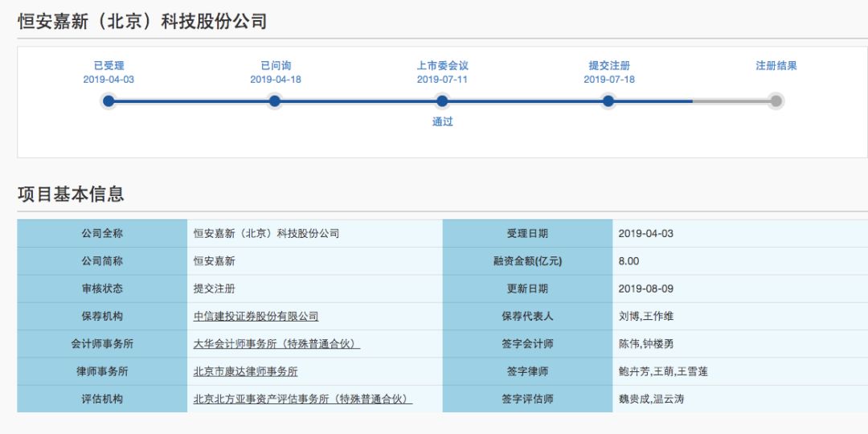
Task: Click the 公司全称 label cell
Action: click(102, 234)
